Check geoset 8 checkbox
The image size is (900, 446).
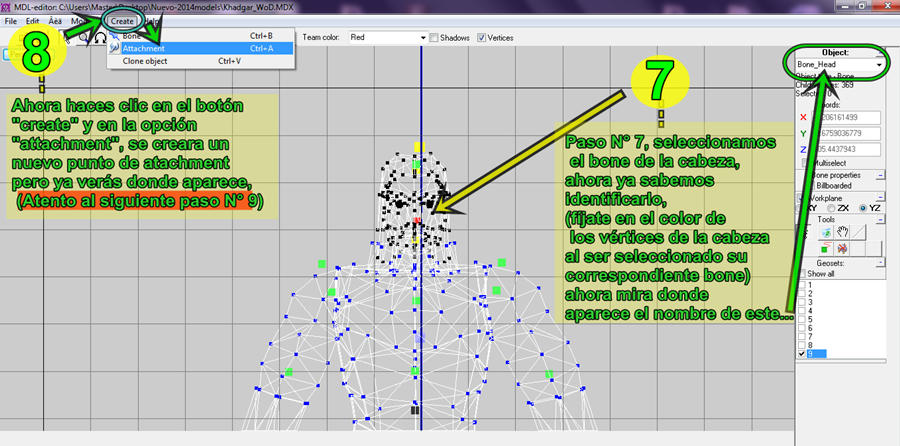[802, 345]
